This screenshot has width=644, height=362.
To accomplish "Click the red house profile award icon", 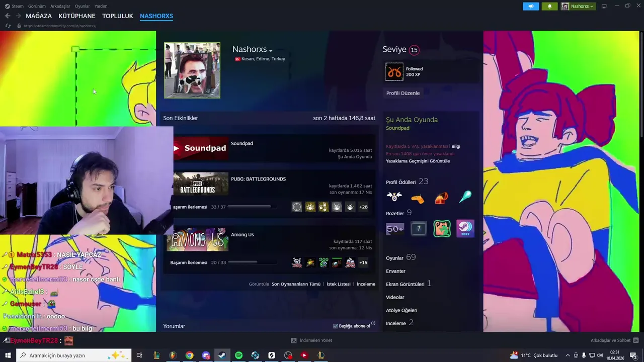I will click(x=441, y=198).
